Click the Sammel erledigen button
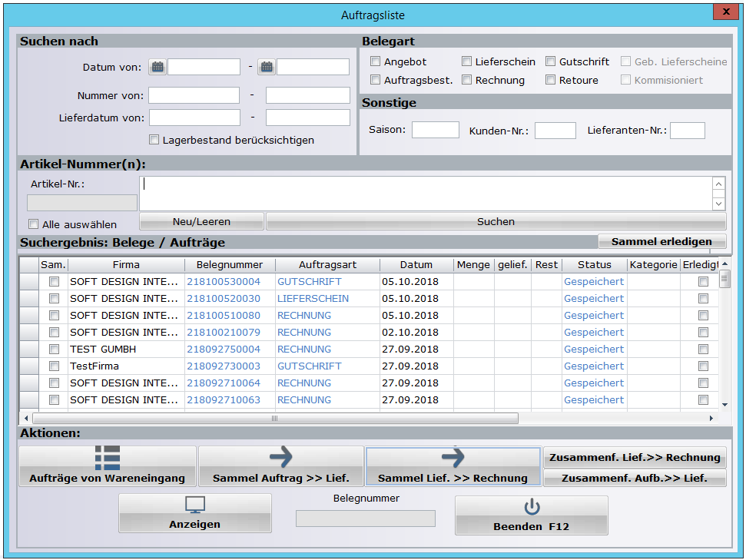 (661, 241)
